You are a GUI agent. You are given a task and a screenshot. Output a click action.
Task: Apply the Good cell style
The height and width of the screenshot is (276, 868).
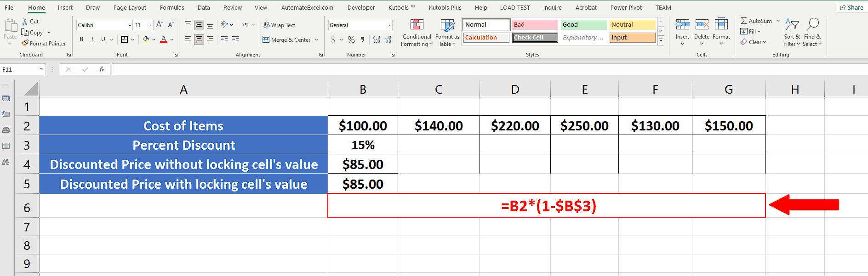583,25
